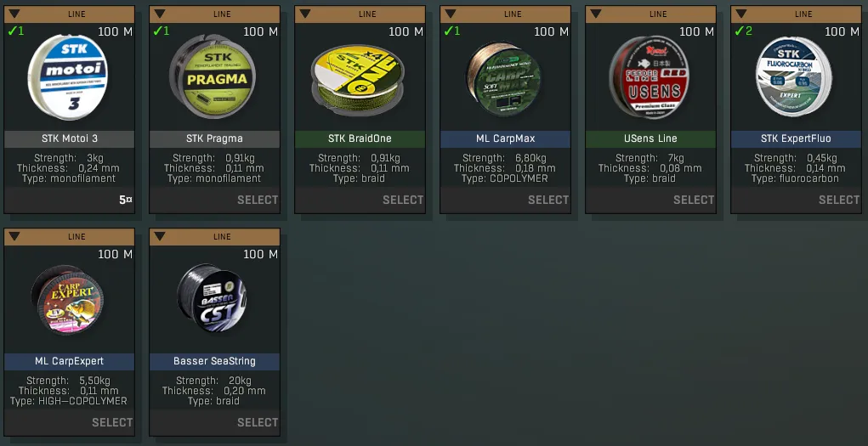Click the ML CarpMax spool image
This screenshot has width=868, height=446.
[x=502, y=78]
